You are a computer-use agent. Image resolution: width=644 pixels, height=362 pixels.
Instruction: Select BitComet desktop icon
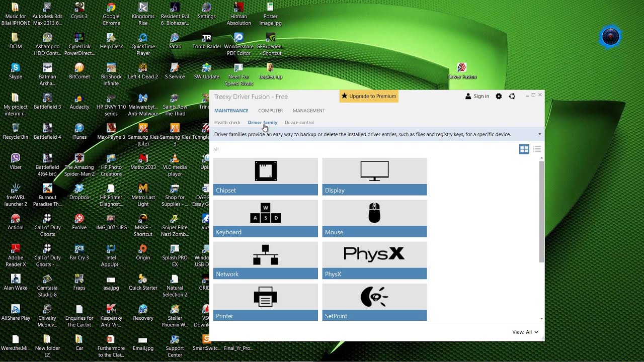tap(79, 71)
